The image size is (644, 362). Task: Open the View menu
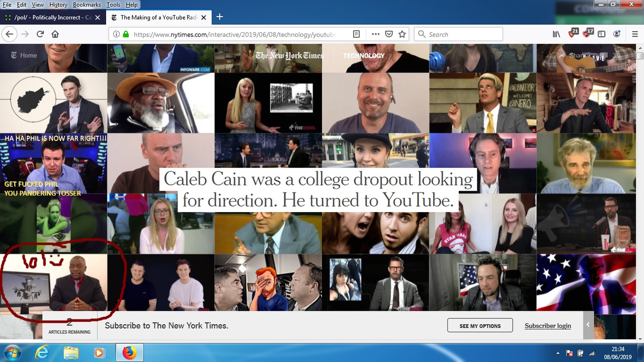(x=38, y=5)
